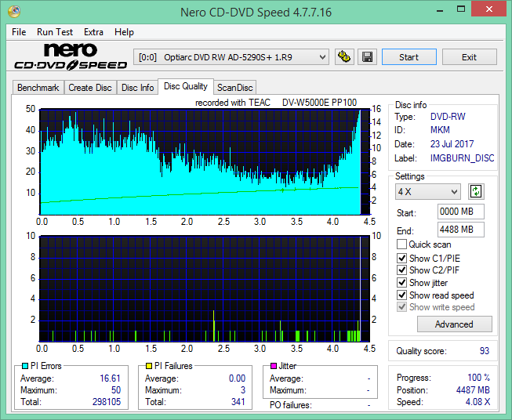The width and height of the screenshot is (512, 420).
Task: Maximize the Nero window
Action: click(x=461, y=9)
